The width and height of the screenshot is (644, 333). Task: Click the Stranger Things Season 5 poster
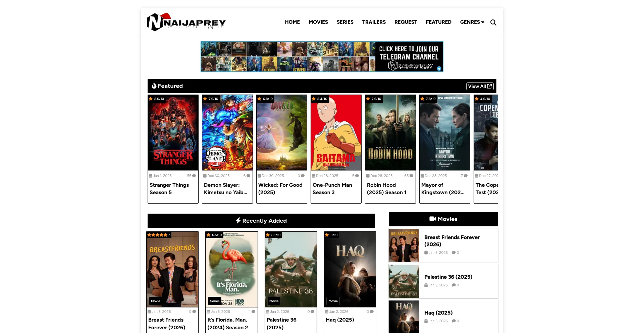coord(173,132)
